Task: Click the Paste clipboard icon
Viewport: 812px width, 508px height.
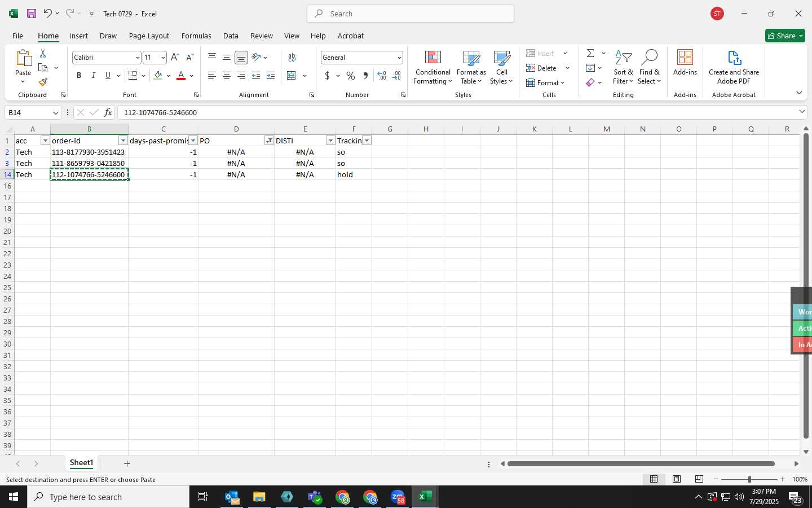Action: (x=23, y=58)
